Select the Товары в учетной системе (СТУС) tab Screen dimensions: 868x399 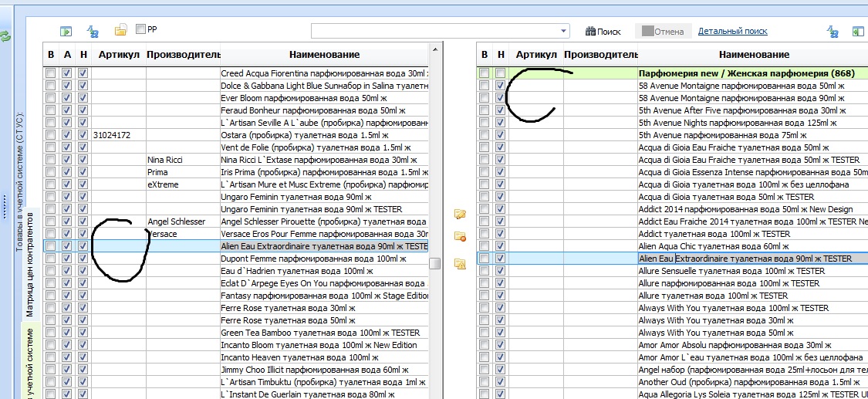click(x=20, y=181)
